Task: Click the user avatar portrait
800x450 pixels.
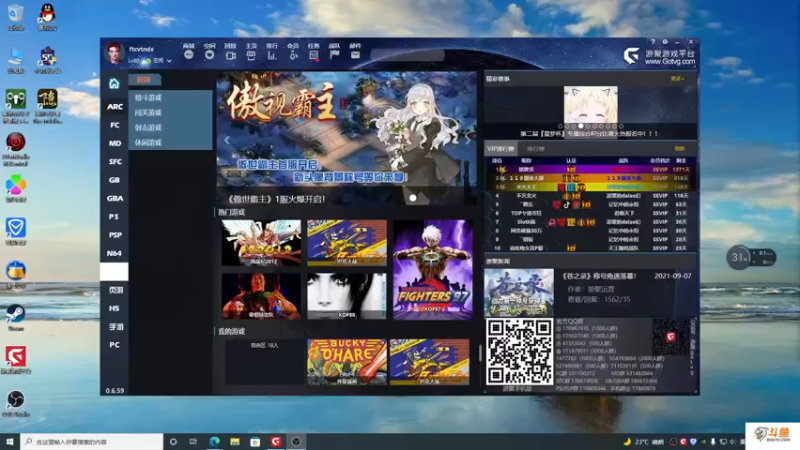Action: tap(114, 53)
